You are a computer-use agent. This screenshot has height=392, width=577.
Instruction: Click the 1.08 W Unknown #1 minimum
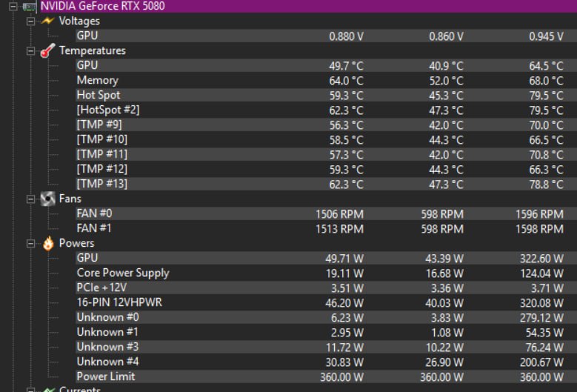447,333
